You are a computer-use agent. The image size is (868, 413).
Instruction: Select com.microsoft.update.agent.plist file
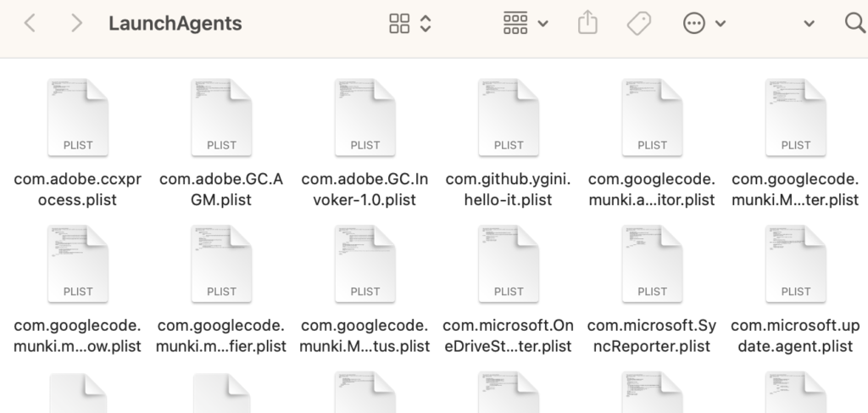click(795, 263)
